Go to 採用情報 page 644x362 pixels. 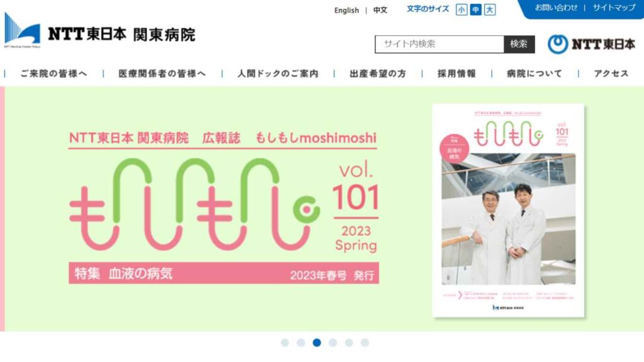457,74
